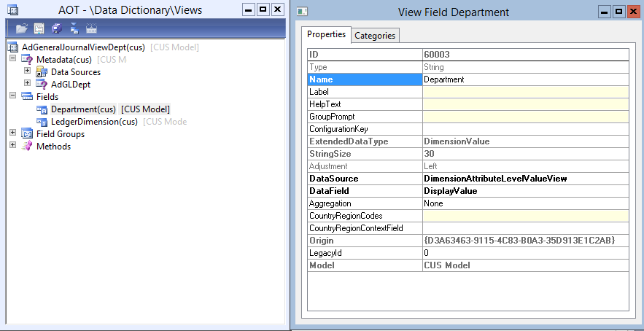644x331 pixels.
Task: Click the Open folder icon in AOT toolbar
Action: click(x=21, y=28)
